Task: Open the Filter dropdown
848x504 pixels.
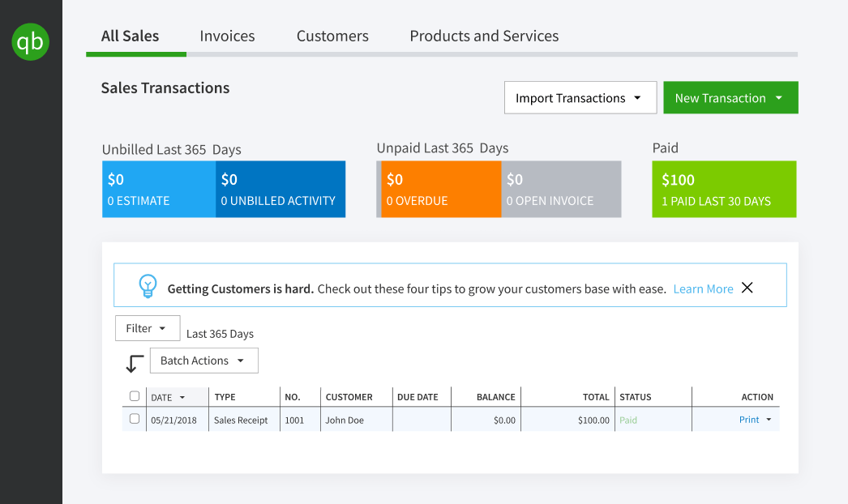Action: [x=147, y=328]
